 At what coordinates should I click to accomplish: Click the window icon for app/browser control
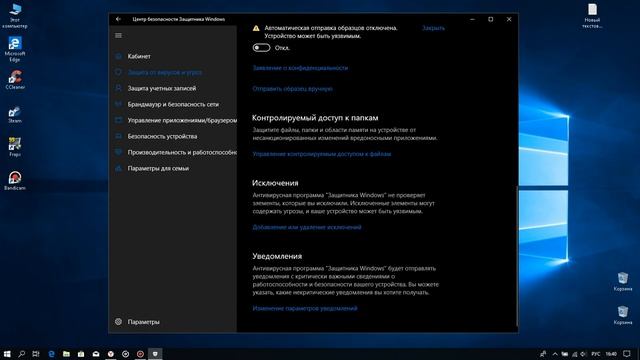tap(118, 120)
